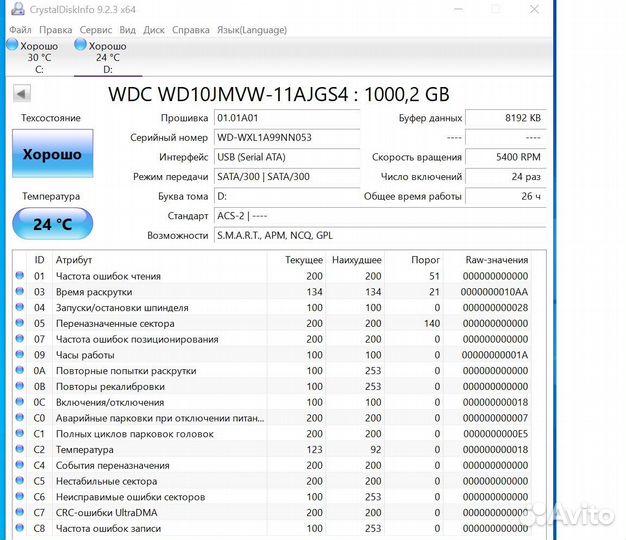626x540 pixels.
Task: Click the Стандарт field ACS-2
Action: (x=380, y=216)
